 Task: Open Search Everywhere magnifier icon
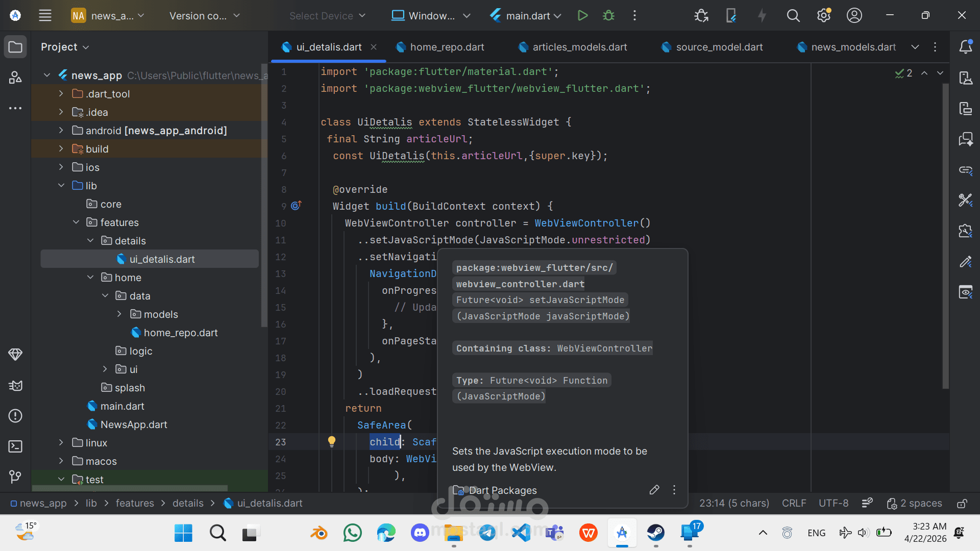point(793,16)
